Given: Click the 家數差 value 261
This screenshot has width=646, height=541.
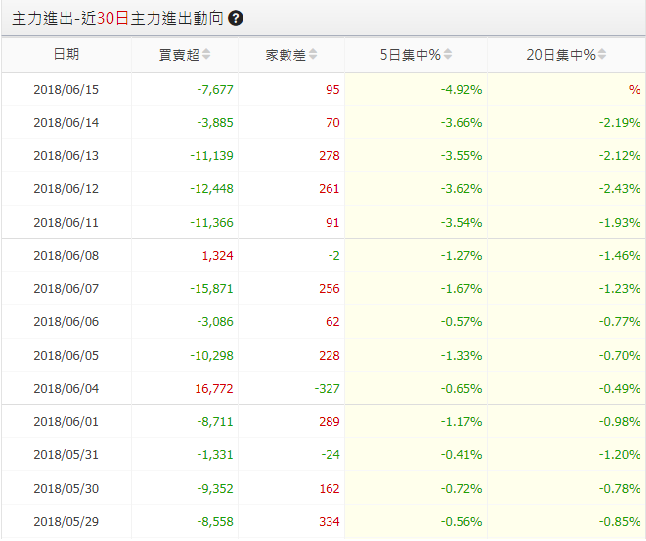Looking at the screenshot, I should click(x=330, y=189).
